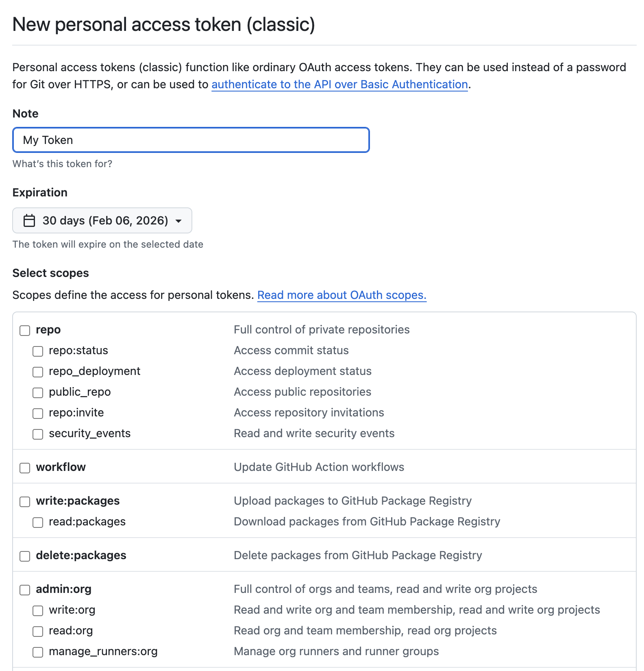Image resolution: width=644 pixels, height=671 pixels.
Task: Check the security_events scope
Action: click(38, 434)
